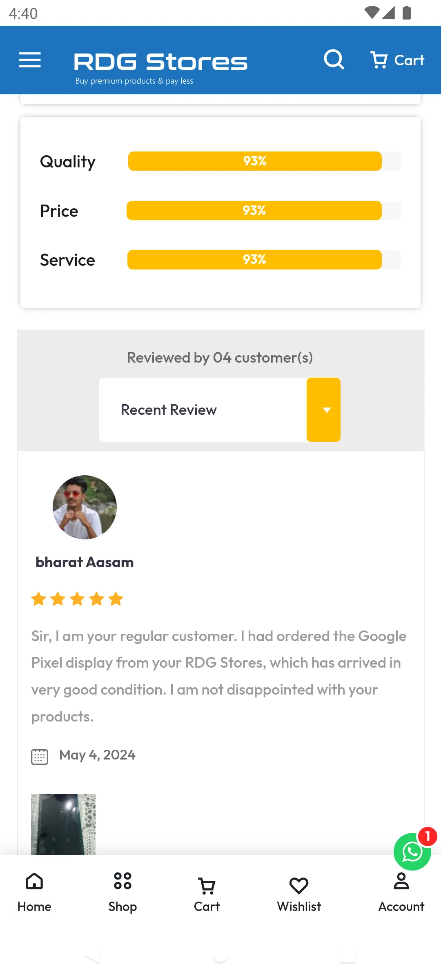Open the Cart from the top bar
Image resolution: width=441 pixels, height=980 pixels.
click(396, 60)
